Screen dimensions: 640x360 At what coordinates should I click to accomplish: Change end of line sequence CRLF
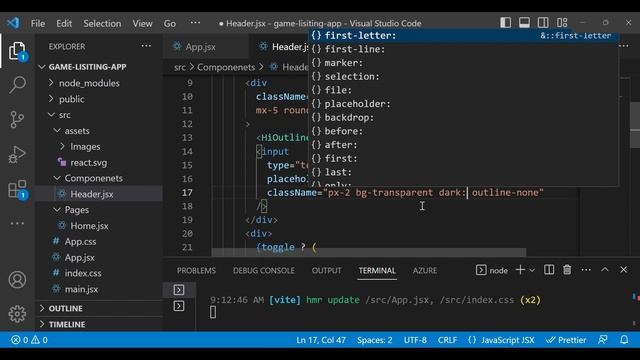[x=447, y=340]
